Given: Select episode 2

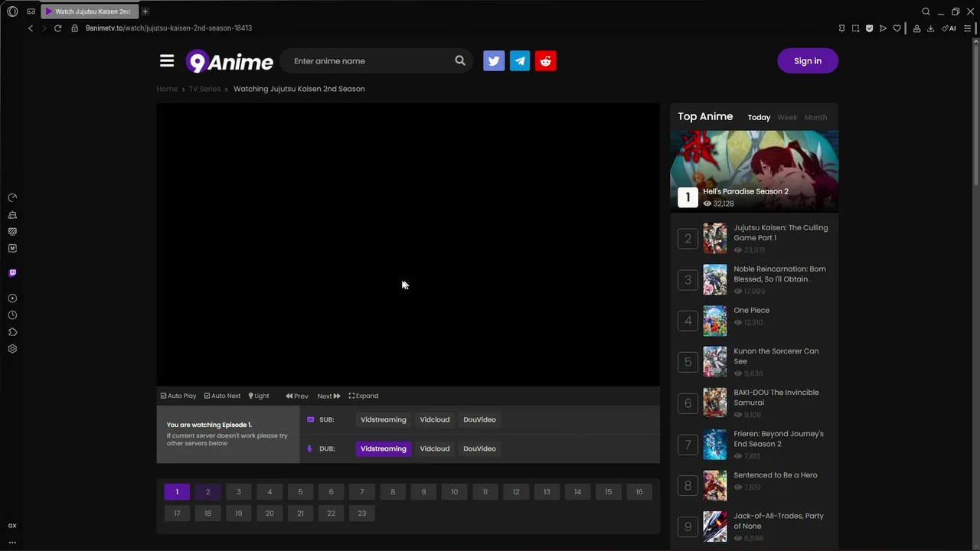Looking at the screenshot, I should pos(207,492).
